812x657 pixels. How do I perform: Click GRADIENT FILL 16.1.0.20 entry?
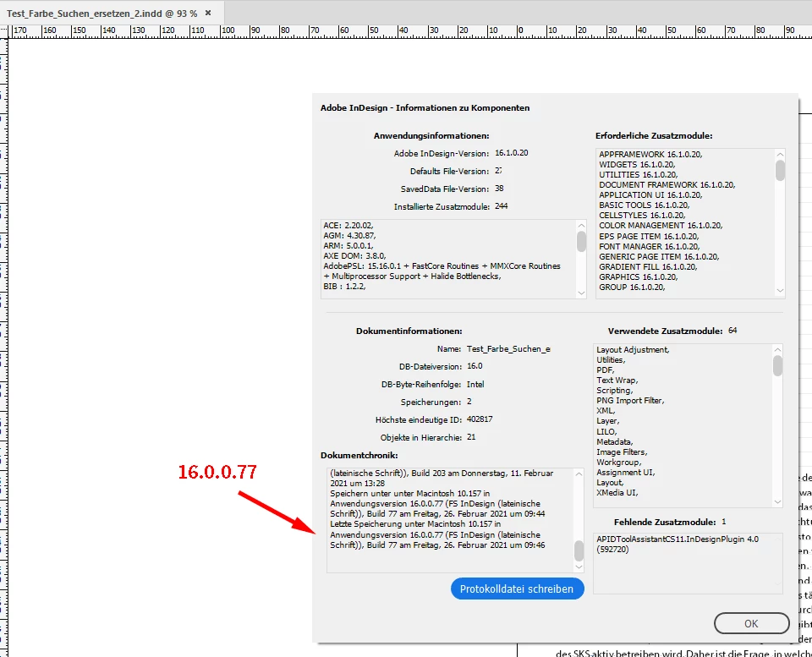(x=648, y=266)
